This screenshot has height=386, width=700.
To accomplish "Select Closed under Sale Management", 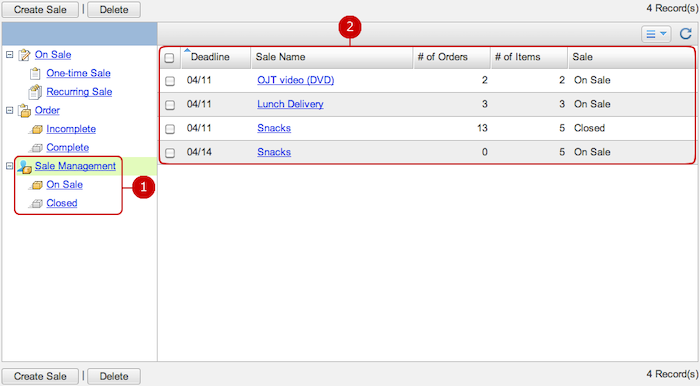I will pyautogui.click(x=62, y=203).
